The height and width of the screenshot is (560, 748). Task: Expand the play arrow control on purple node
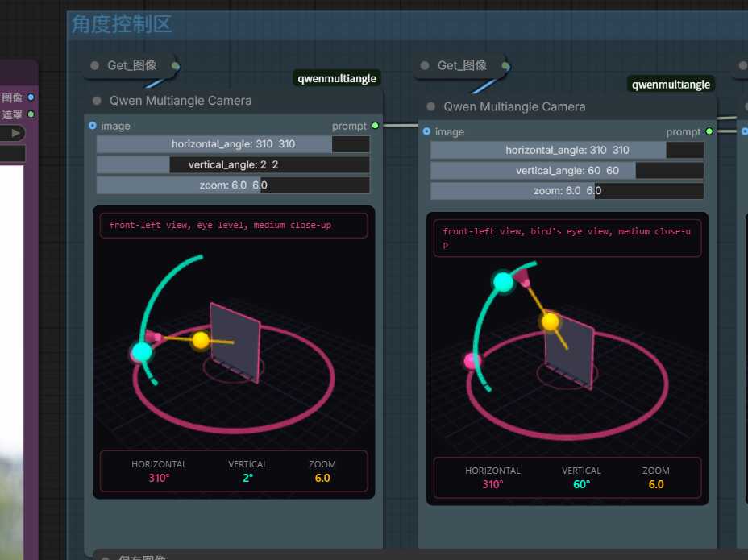[x=15, y=132]
